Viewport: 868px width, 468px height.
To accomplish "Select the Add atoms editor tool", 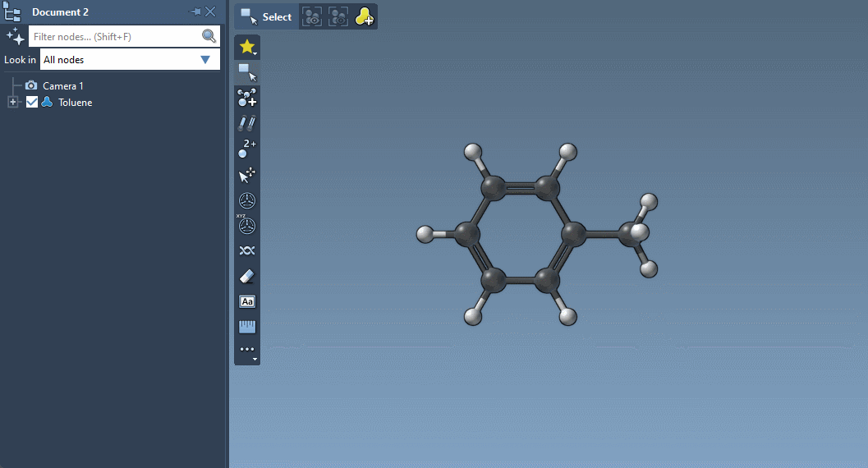I will pos(247,99).
